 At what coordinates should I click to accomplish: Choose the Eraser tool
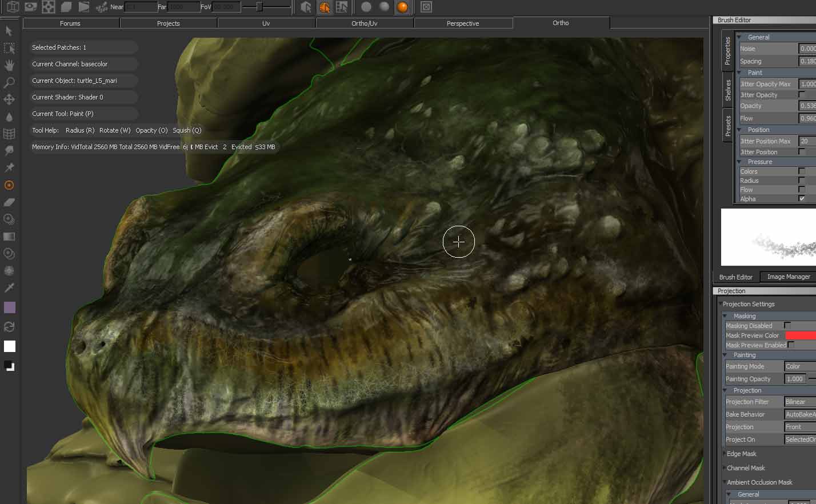tap(9, 202)
